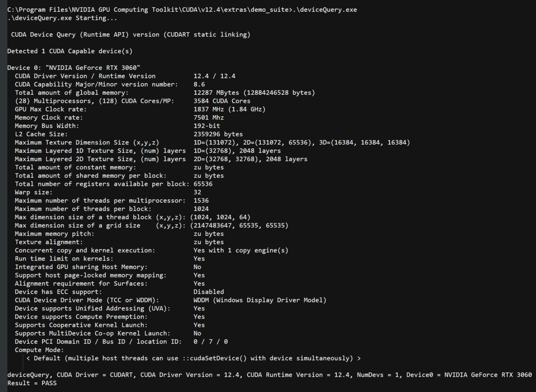Image resolution: width=536 pixels, height=392 pixels.
Task: Click the Compute Mode Default description line
Action: pyautogui.click(x=193, y=358)
